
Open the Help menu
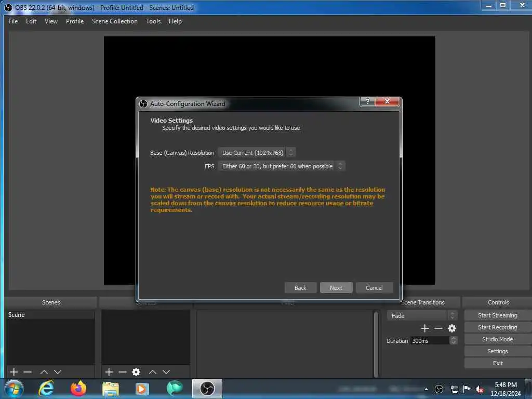coord(176,21)
